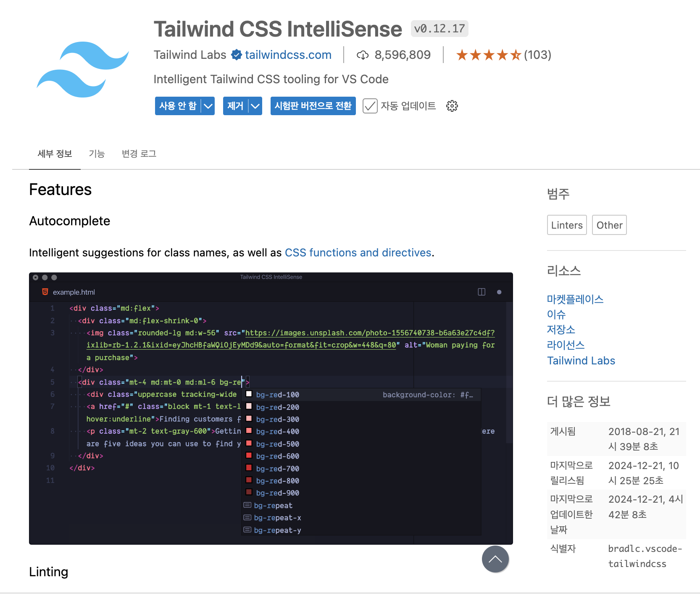
Task: Open the 저장소 resource link
Action: click(561, 330)
